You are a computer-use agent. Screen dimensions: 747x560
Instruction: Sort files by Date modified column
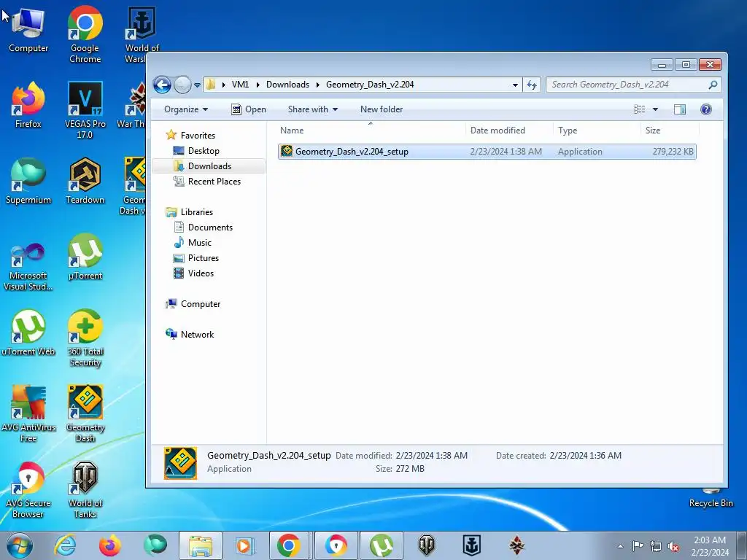(x=509, y=131)
